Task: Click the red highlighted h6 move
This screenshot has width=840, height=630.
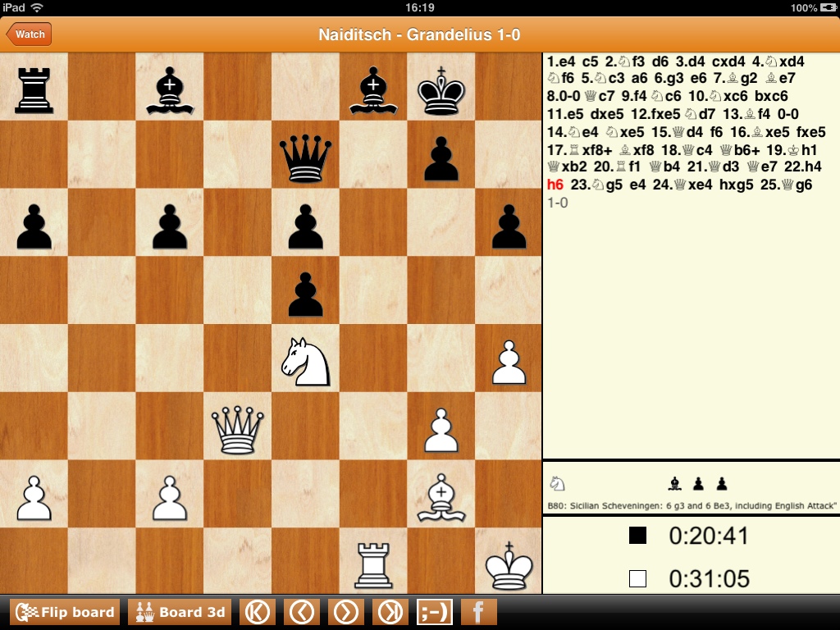Action: pos(555,185)
